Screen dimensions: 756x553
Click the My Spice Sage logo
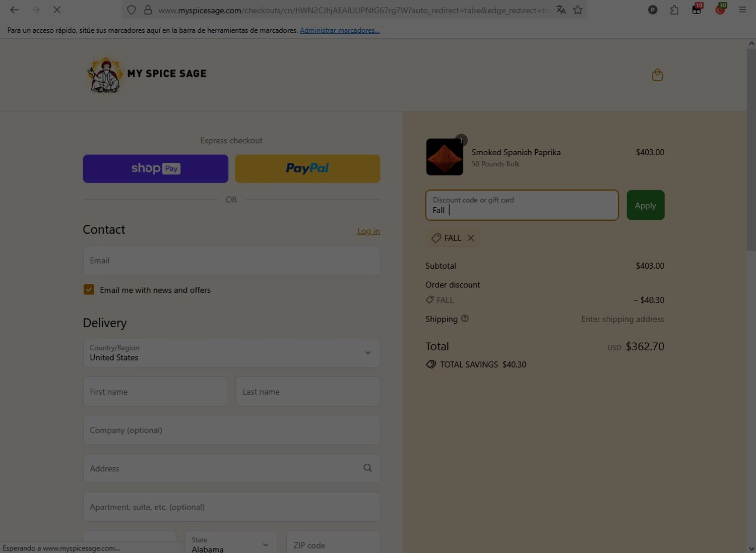point(147,75)
